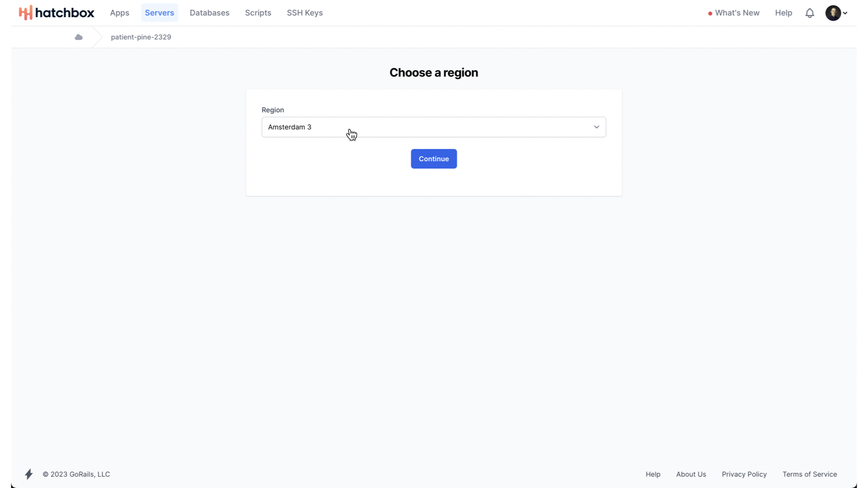Expand the Region dropdown chevron
Screen dimensions: 868x488
tap(596, 127)
